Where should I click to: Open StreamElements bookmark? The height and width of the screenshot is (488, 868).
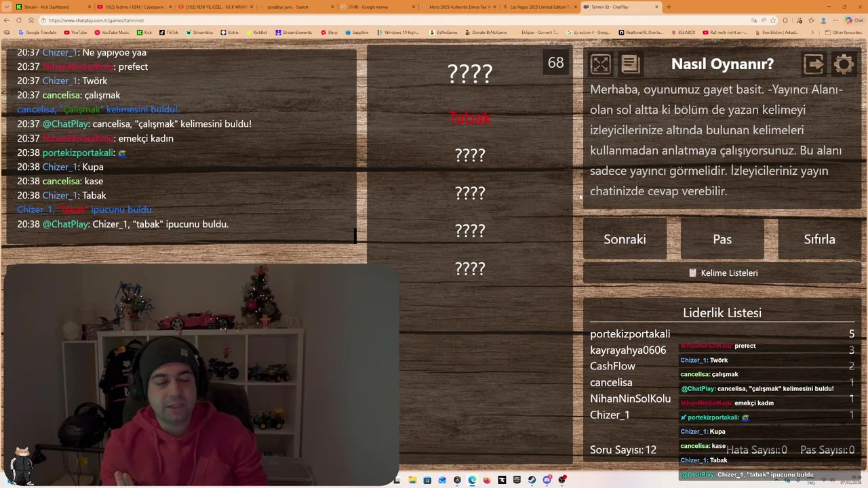pos(294,33)
